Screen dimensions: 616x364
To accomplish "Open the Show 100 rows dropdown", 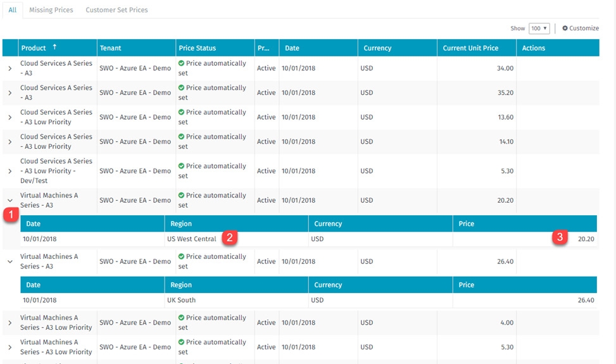I will [539, 28].
